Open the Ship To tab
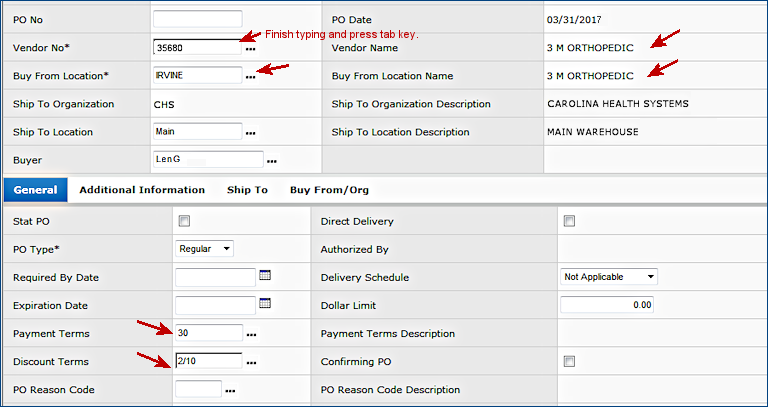 [x=247, y=190]
